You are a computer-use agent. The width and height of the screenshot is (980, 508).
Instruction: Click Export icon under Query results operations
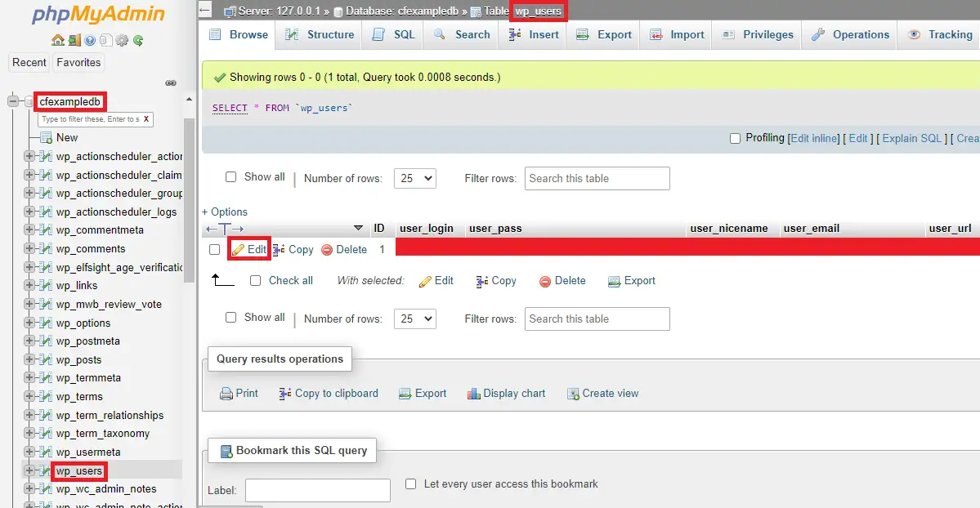[x=405, y=394]
